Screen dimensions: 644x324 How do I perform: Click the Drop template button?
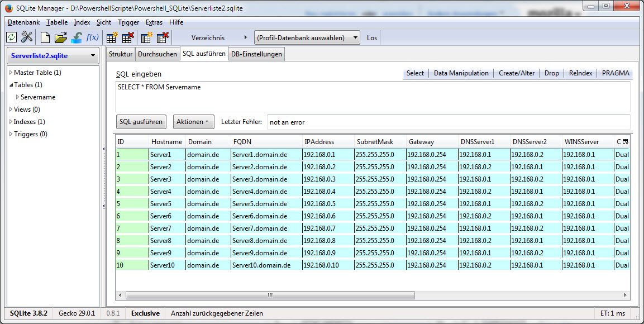pos(552,73)
